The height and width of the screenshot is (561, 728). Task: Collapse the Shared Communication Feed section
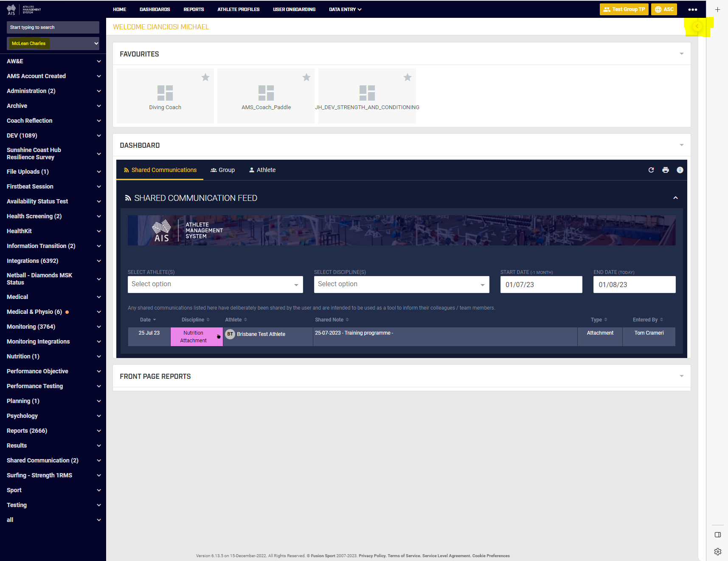675,198
